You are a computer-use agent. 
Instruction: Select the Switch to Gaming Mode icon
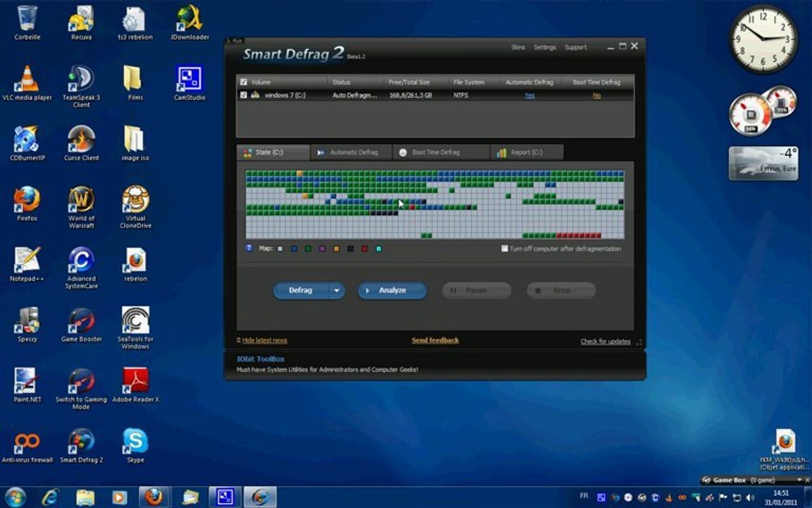[81, 388]
